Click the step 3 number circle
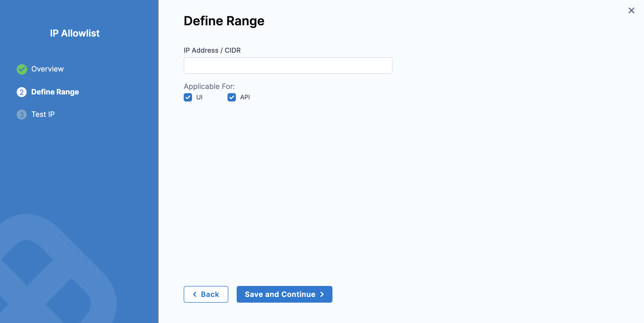The height and width of the screenshot is (323, 644). pos(22,115)
